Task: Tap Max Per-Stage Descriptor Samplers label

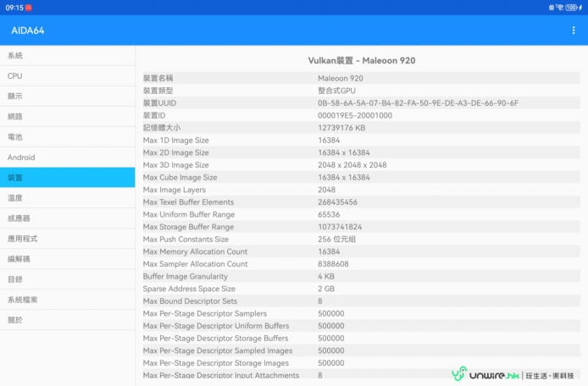Action: coord(205,313)
